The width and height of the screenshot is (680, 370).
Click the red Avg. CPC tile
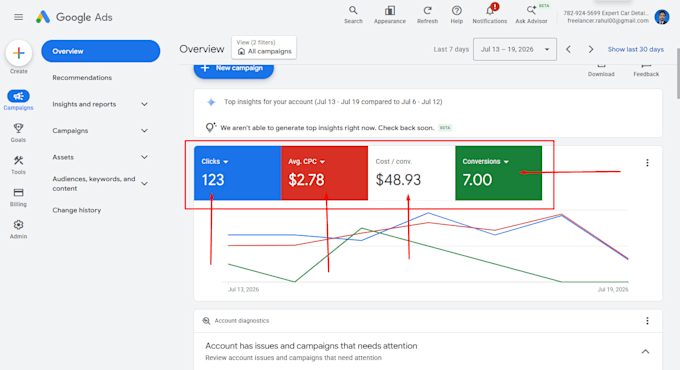324,173
